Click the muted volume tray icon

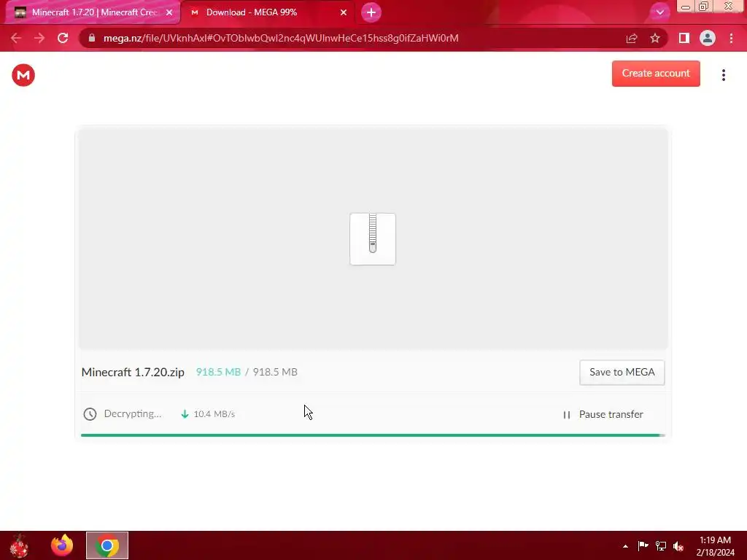click(x=678, y=545)
